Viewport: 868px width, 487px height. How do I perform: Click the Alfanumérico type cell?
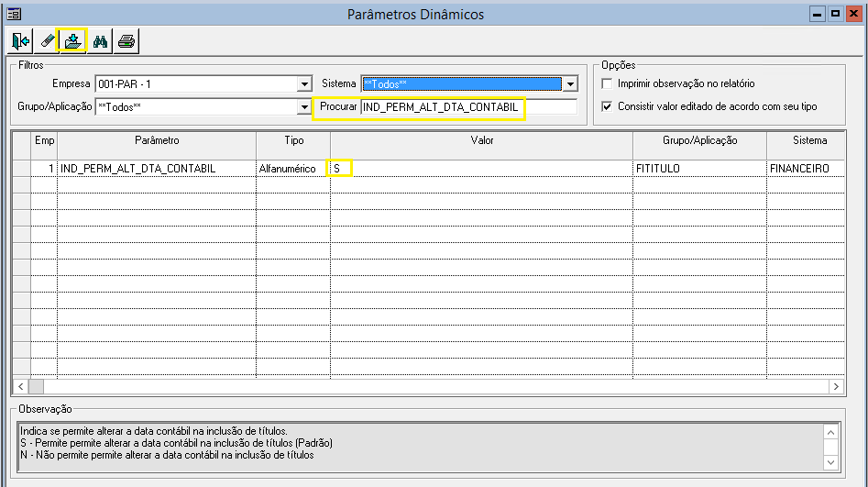point(293,169)
